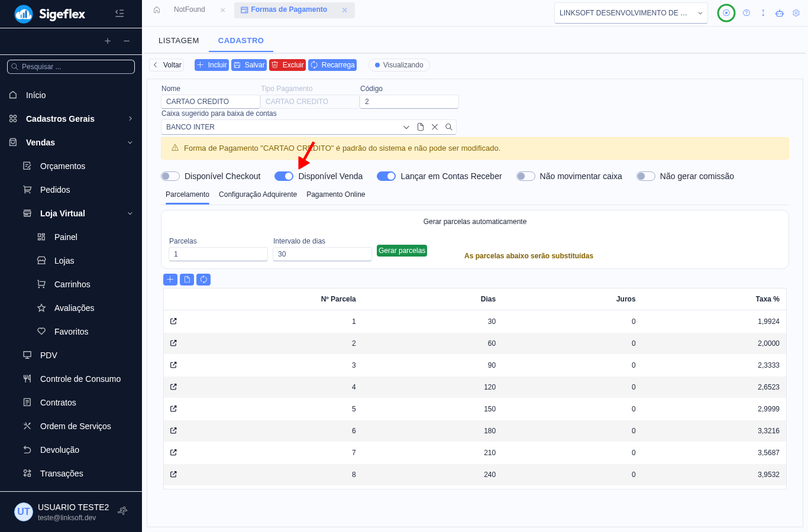The width and height of the screenshot is (808, 532).
Task: Open Orçamentos in the sidebar
Action: pos(71,166)
